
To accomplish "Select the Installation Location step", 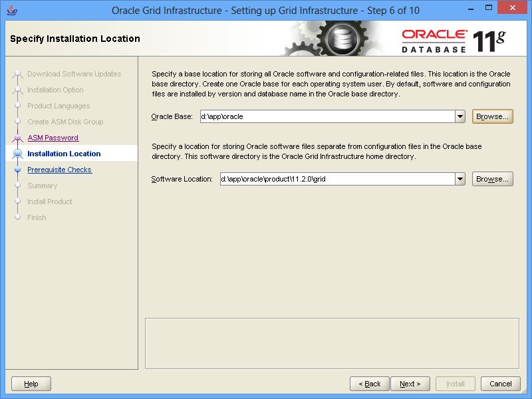I will click(x=64, y=154).
